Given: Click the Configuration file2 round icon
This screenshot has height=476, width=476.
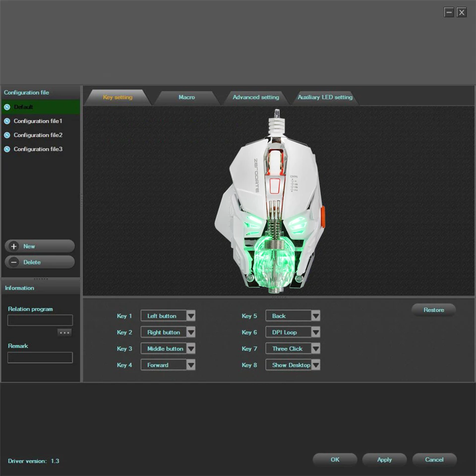Looking at the screenshot, I should (x=7, y=135).
